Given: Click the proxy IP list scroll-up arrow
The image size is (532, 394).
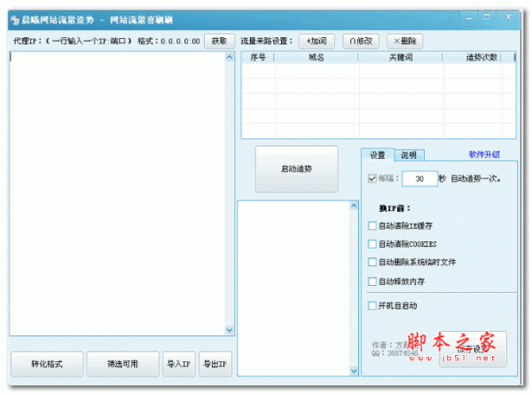Looking at the screenshot, I should click(x=230, y=57).
